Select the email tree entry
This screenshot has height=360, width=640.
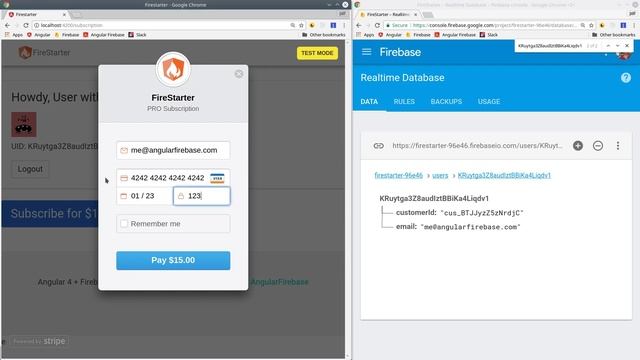458,227
